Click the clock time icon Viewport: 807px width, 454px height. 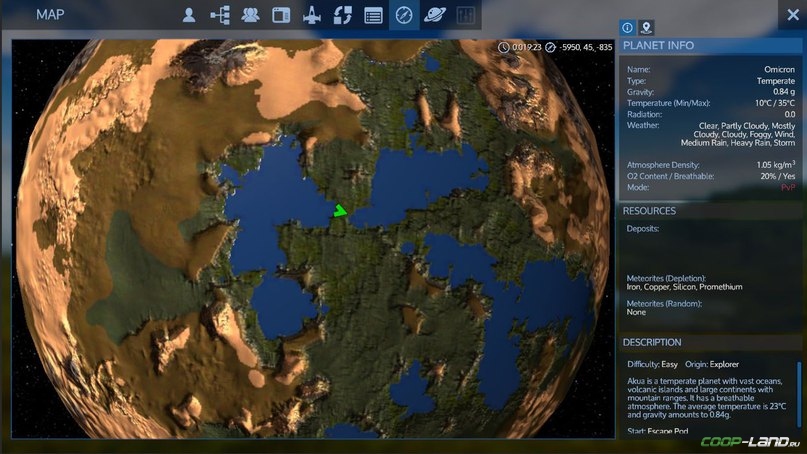[503, 47]
